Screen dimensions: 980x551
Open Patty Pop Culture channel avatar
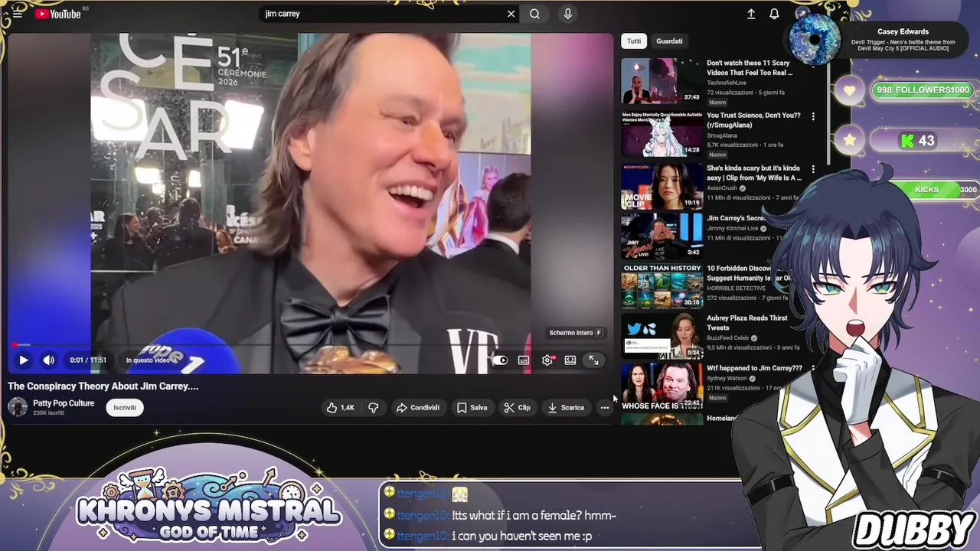click(x=18, y=407)
